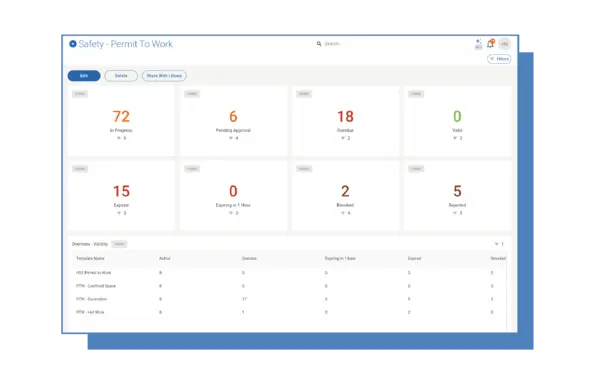Click the filter icon under Valid
The image size is (600, 373).
pyautogui.click(x=455, y=138)
